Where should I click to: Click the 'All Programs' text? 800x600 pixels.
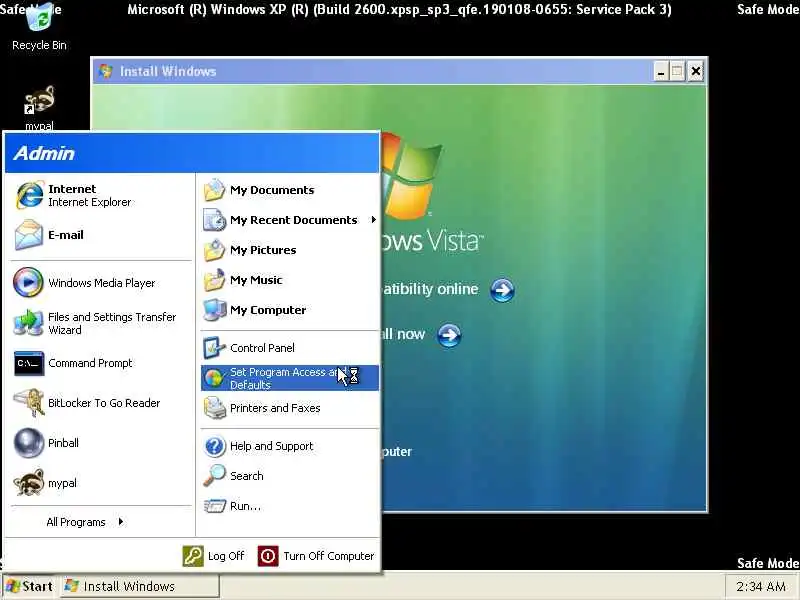(x=76, y=522)
